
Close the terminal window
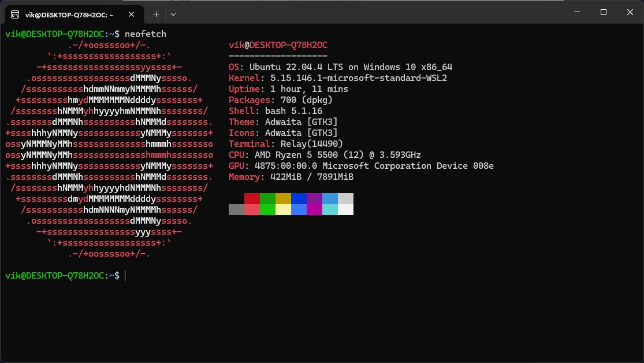point(630,12)
